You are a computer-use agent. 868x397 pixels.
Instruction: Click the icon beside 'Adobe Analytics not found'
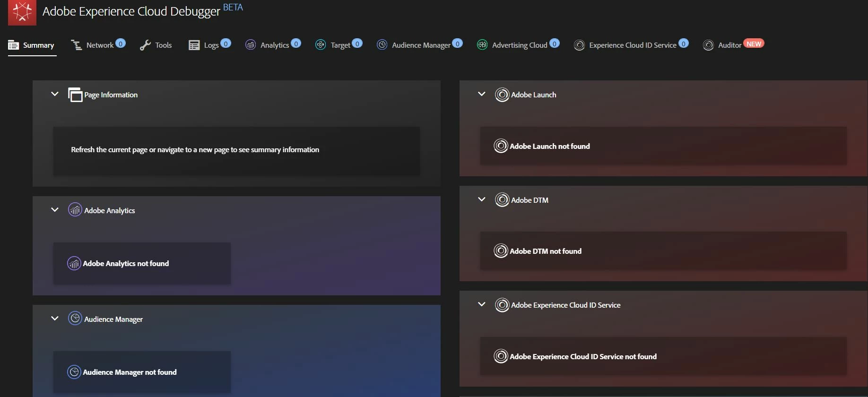pos(74,263)
